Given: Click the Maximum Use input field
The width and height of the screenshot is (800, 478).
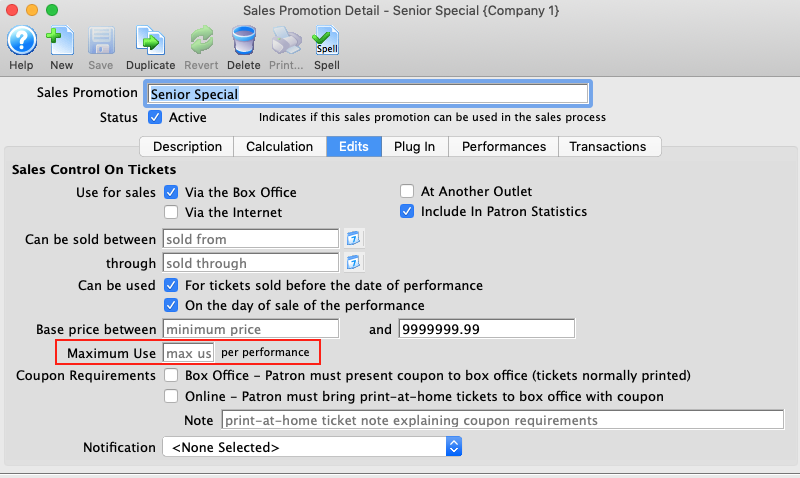Looking at the screenshot, I should [x=188, y=353].
